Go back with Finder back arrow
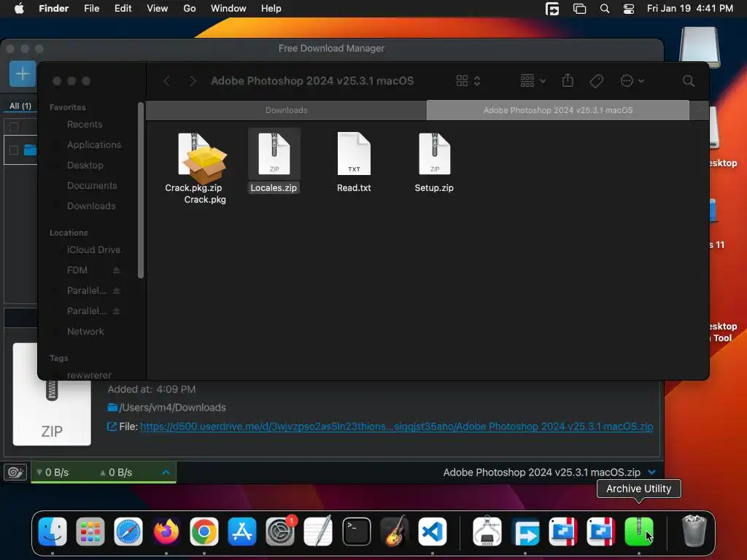Viewport: 747px width, 560px height. [x=166, y=81]
